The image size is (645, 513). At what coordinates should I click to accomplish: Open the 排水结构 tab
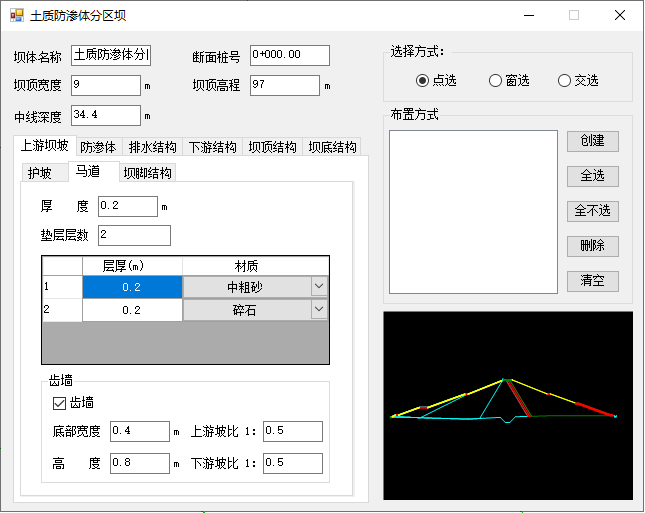tap(153, 147)
